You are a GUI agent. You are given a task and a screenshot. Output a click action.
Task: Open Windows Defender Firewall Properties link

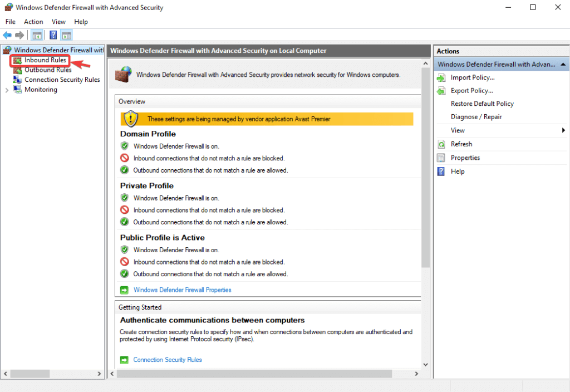[182, 290]
